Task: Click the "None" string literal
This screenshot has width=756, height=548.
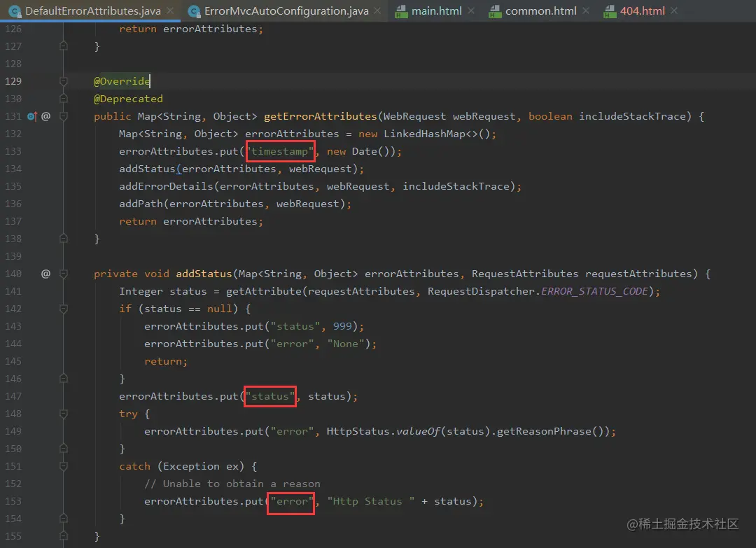Action: coord(346,344)
